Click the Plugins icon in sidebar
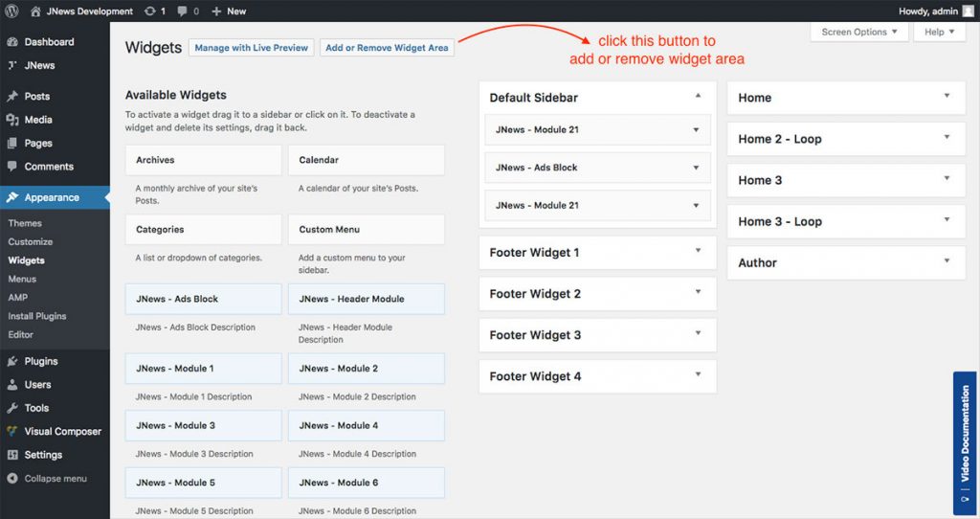The height and width of the screenshot is (519, 980). coord(12,362)
